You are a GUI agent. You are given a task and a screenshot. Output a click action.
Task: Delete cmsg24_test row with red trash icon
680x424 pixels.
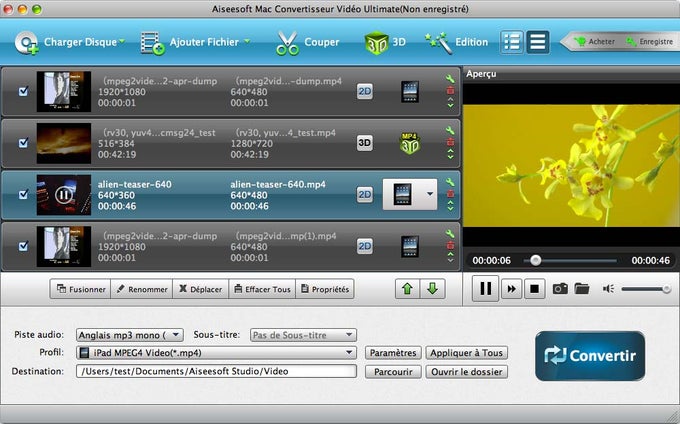tap(450, 142)
